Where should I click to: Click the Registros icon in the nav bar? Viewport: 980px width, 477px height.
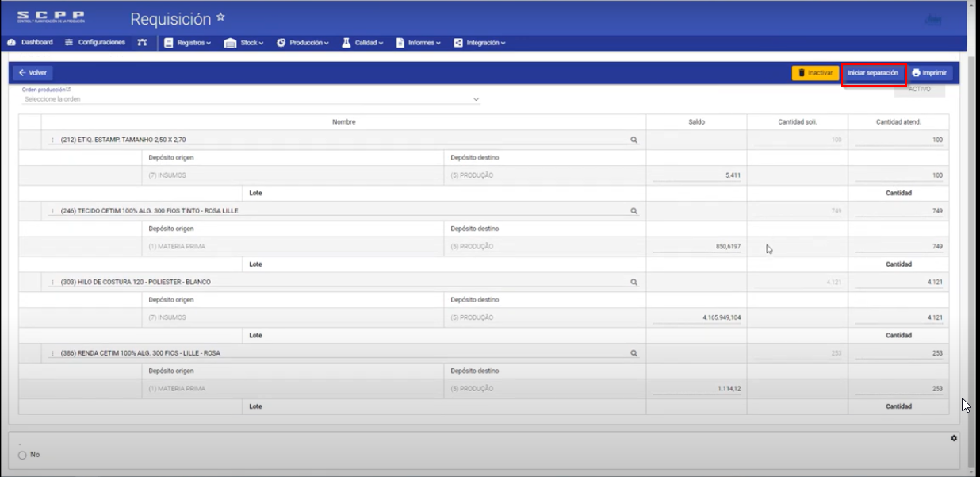169,43
